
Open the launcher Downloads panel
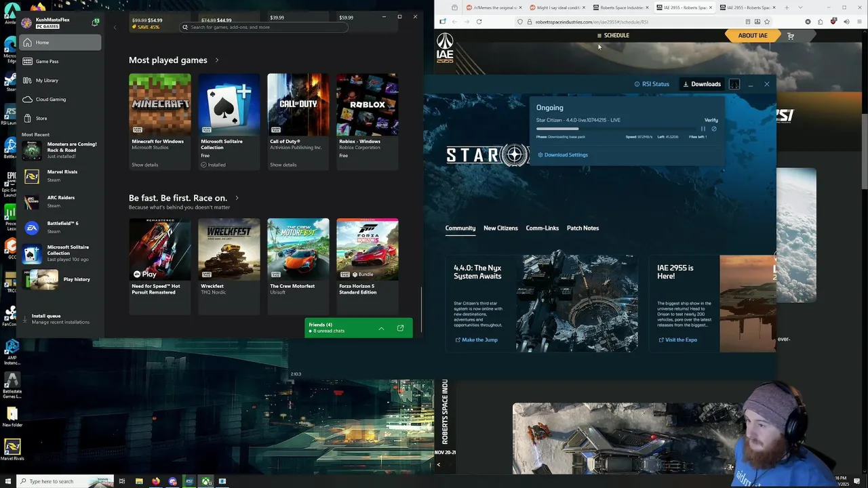(x=702, y=84)
